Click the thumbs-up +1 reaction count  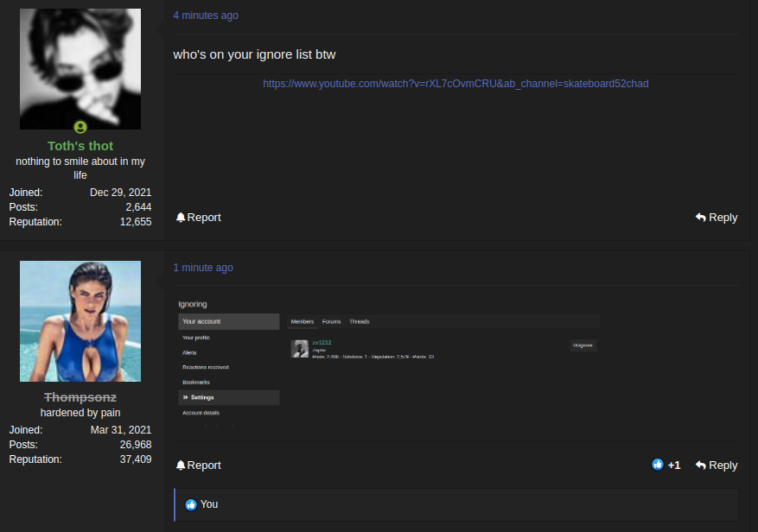tap(666, 465)
